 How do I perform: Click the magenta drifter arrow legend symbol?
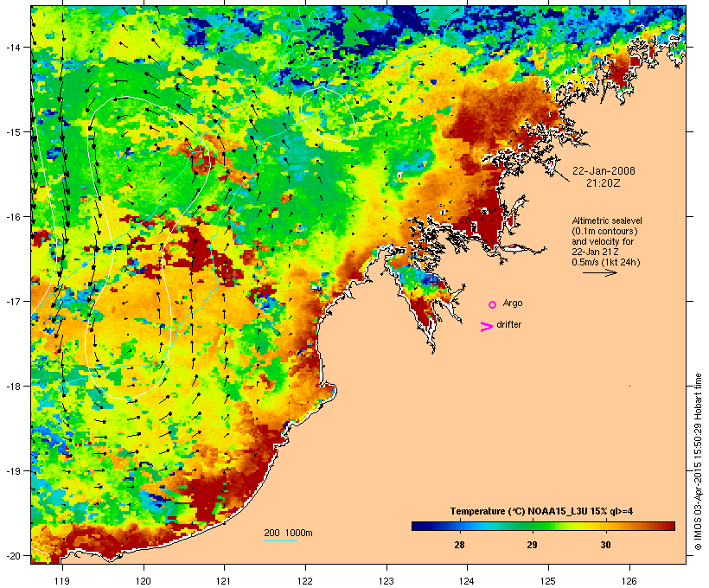coord(486,327)
